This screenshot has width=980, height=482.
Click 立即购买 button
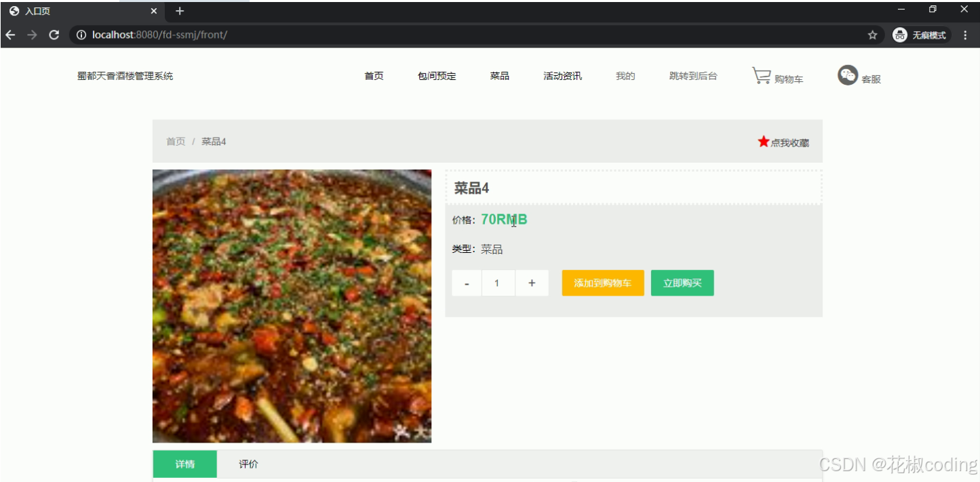pyautogui.click(x=682, y=283)
